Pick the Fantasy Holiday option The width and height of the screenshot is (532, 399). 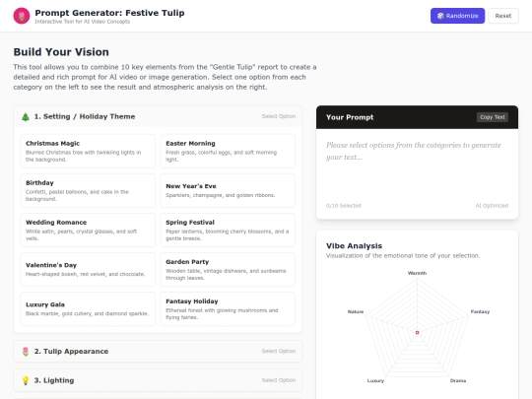228,308
